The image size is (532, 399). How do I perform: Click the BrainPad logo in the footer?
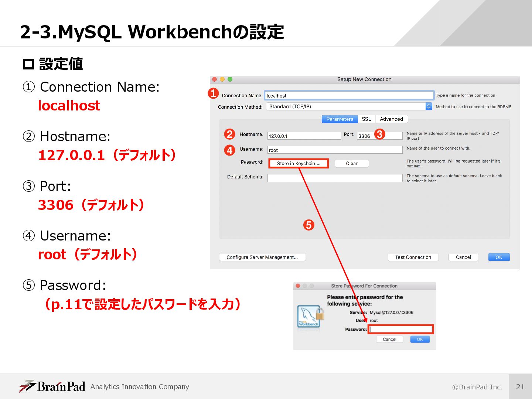pyautogui.click(x=52, y=386)
